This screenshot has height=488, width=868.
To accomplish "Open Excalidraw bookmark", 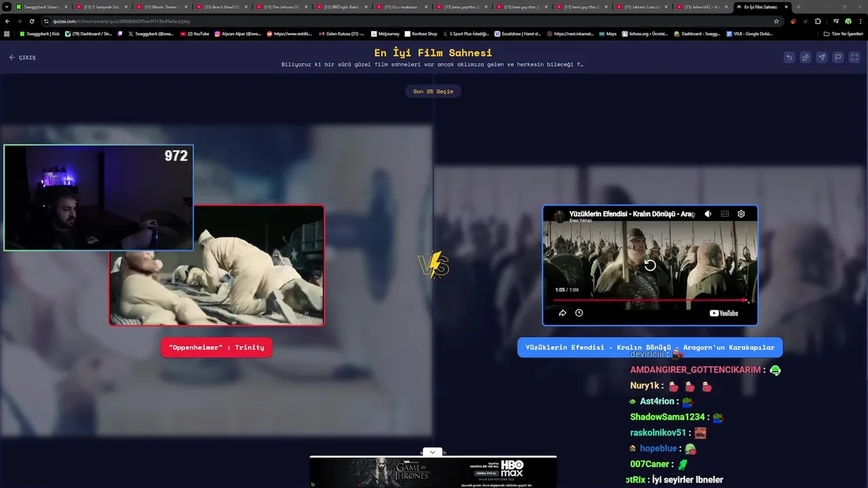I will click(x=517, y=33).
